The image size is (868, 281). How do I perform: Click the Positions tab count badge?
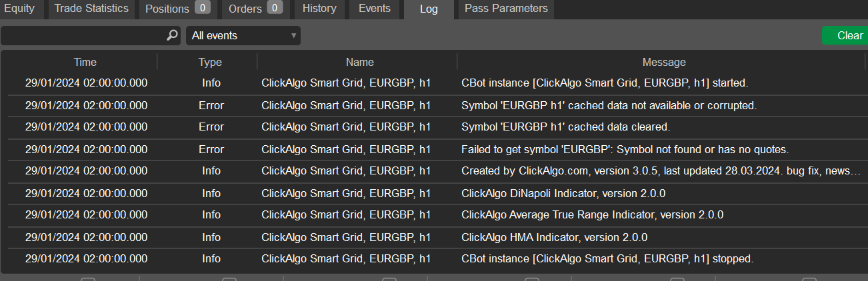[x=203, y=8]
